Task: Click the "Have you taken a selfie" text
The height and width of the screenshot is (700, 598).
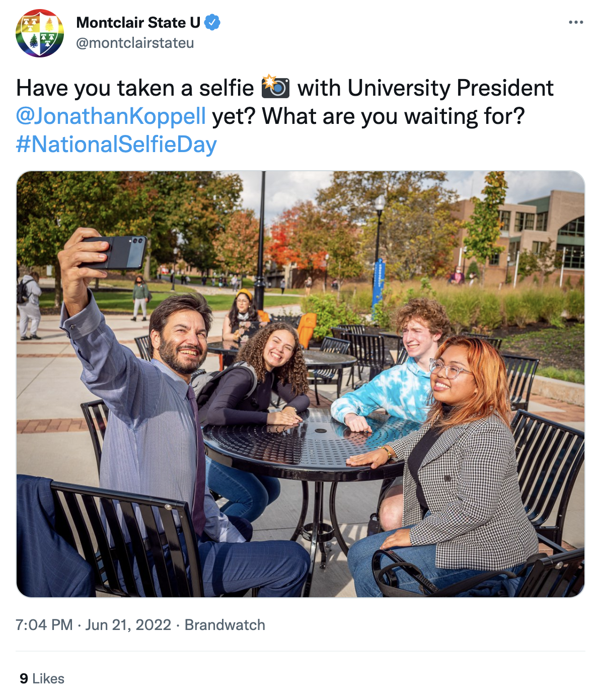Action: click(135, 88)
